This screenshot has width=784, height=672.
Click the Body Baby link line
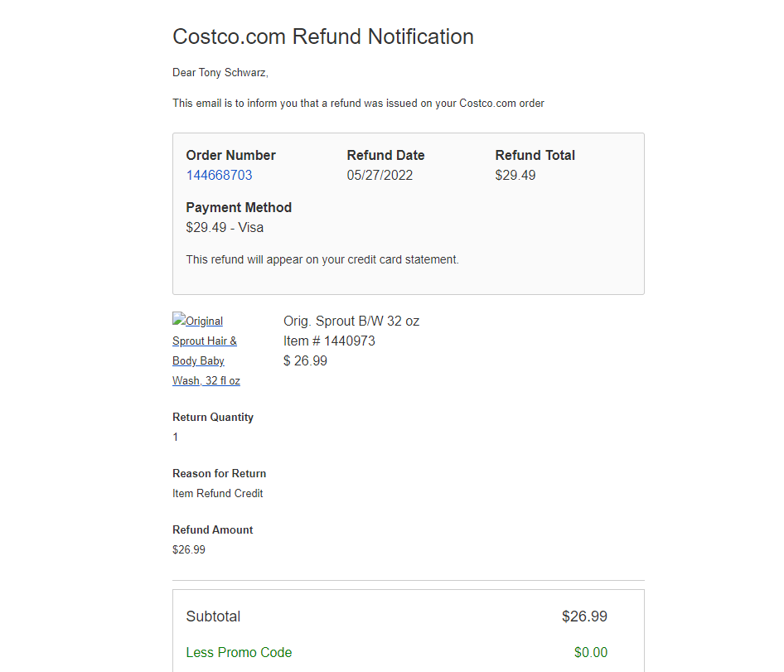click(x=198, y=361)
